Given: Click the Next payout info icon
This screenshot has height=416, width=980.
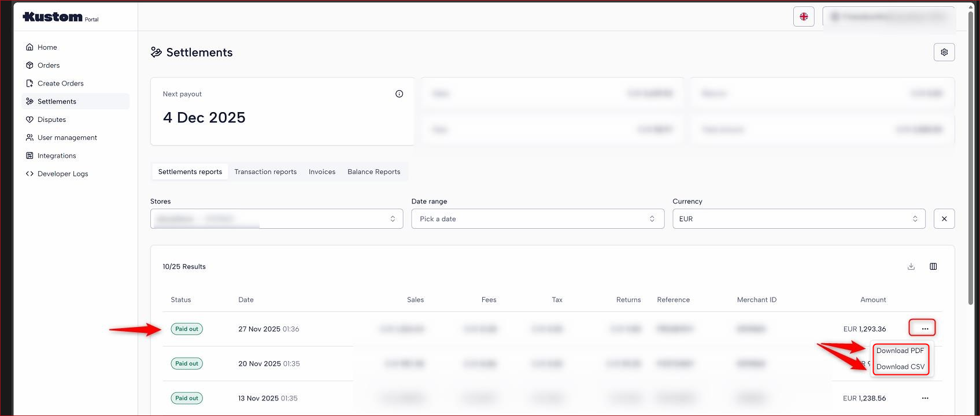Looking at the screenshot, I should click(399, 94).
